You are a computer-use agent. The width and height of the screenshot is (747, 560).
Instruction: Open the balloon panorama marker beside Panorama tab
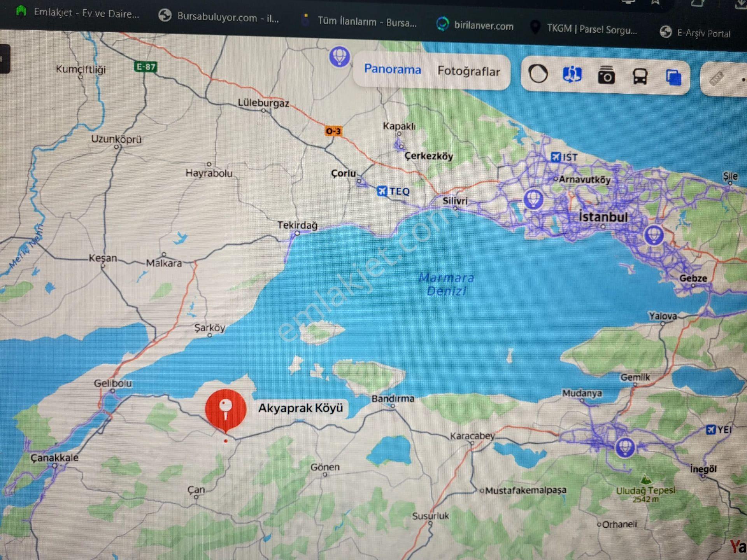(339, 57)
